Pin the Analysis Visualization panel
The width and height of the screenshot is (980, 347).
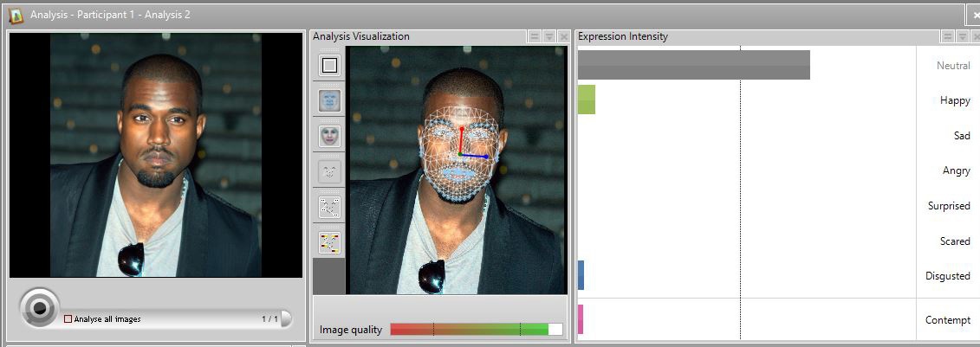[535, 37]
